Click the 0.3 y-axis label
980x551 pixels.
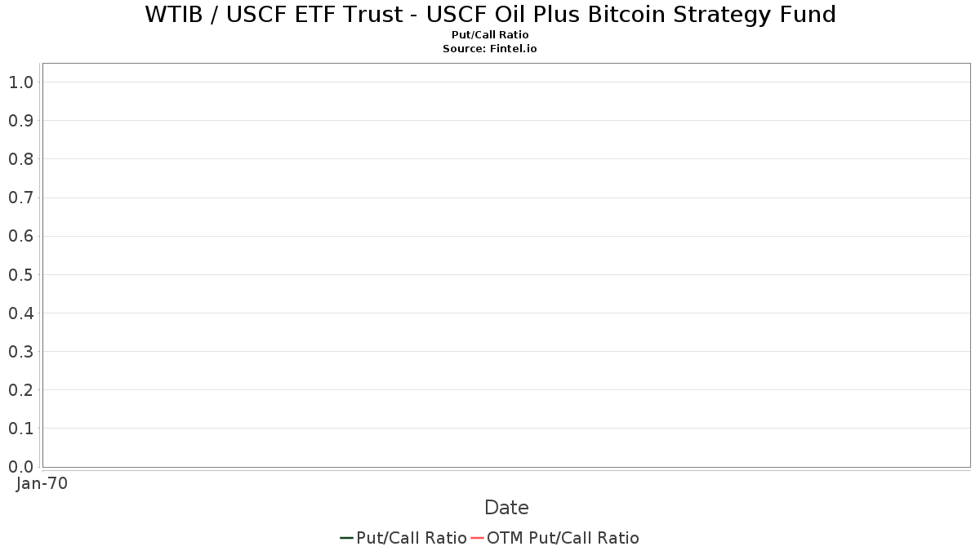(20, 352)
